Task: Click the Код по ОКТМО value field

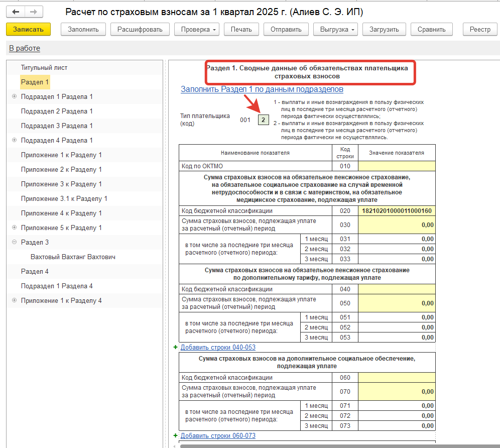Action: click(x=397, y=166)
